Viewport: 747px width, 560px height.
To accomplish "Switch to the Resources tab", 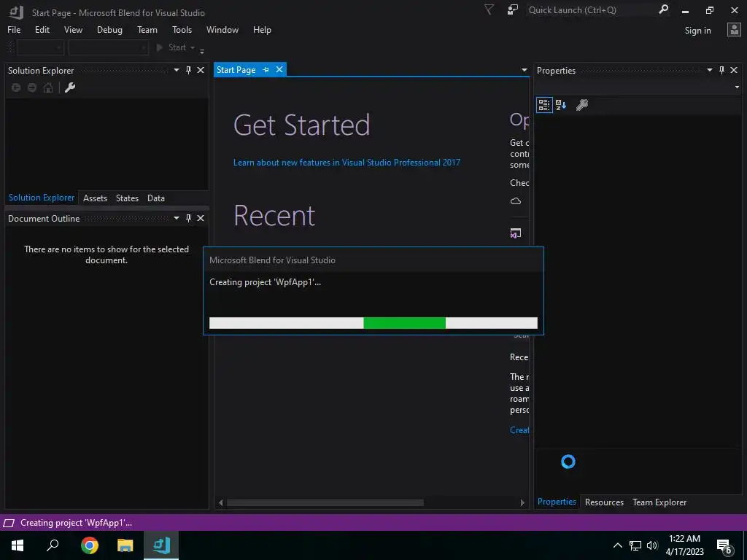I will point(604,502).
